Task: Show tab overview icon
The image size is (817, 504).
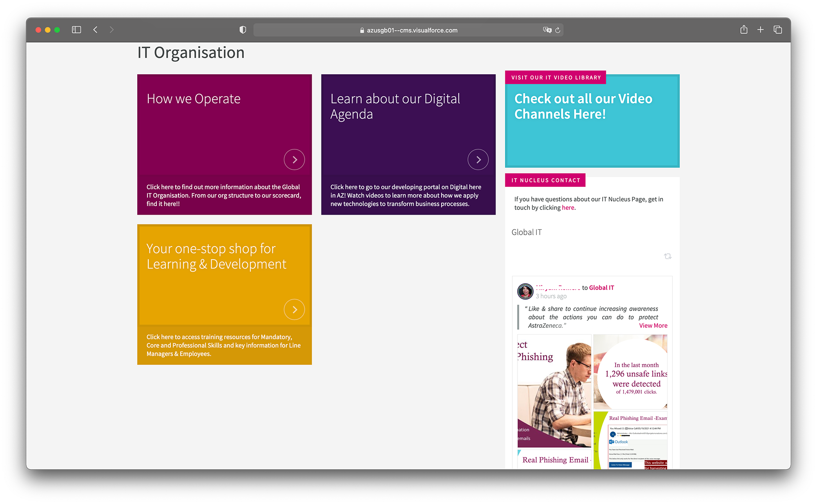Action: (x=777, y=30)
